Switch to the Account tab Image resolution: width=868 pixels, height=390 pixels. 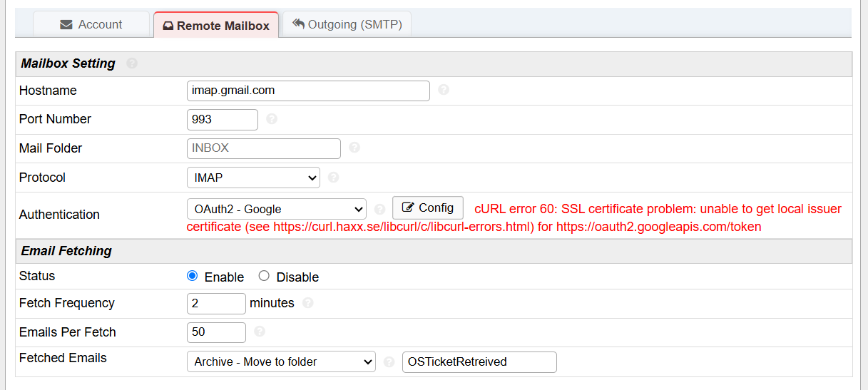point(91,24)
